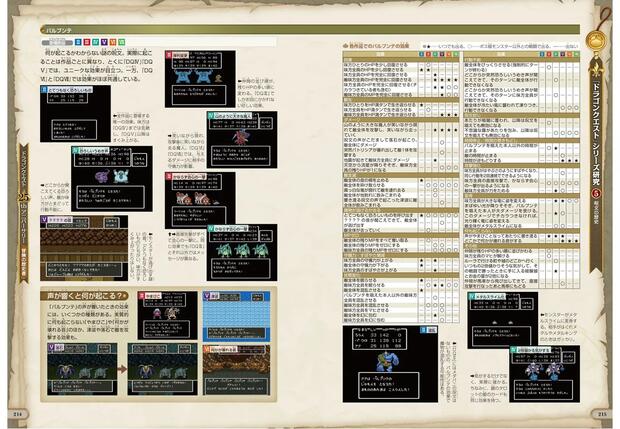Click page number 214

[x=15, y=412]
